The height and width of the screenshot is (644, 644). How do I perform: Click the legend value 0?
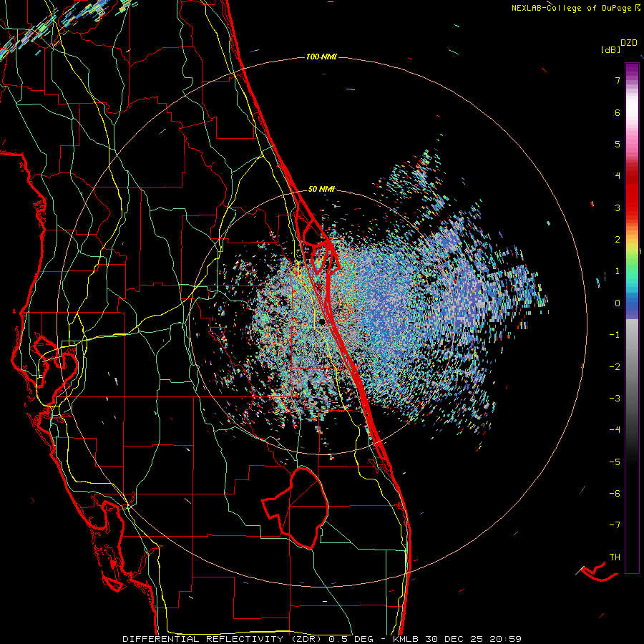pos(618,303)
